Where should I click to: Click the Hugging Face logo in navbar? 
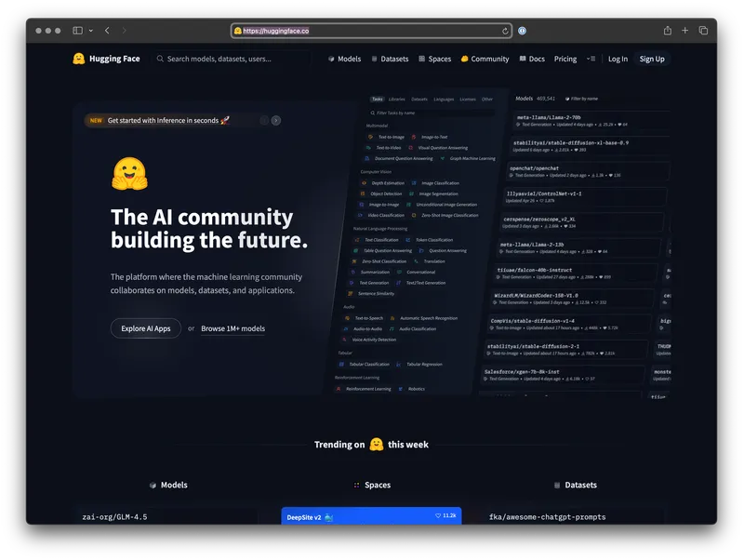click(106, 59)
